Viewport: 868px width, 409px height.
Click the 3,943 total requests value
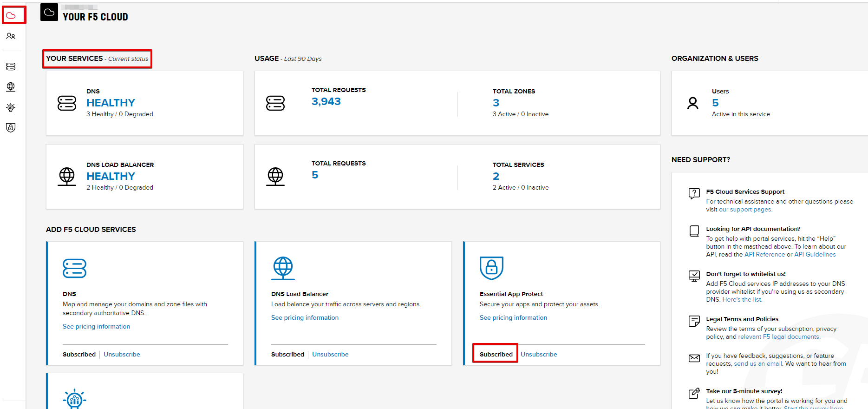point(326,101)
